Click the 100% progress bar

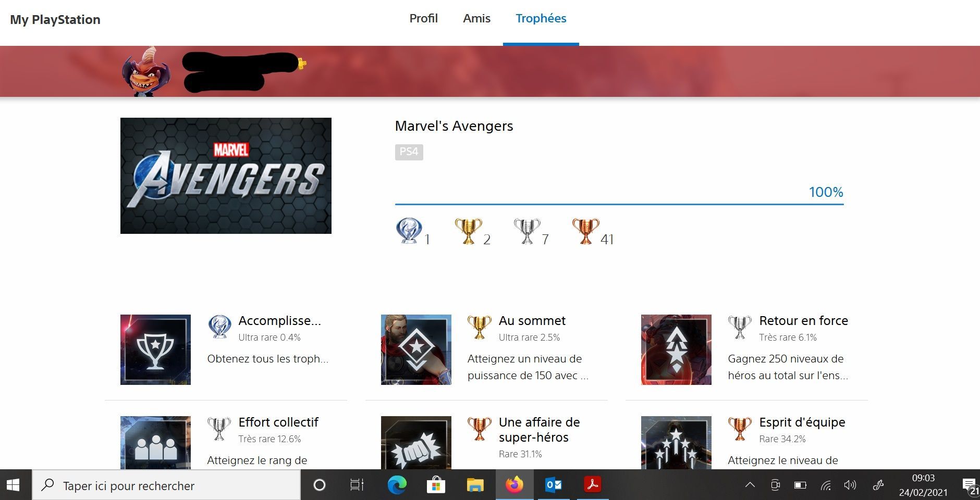click(x=619, y=204)
